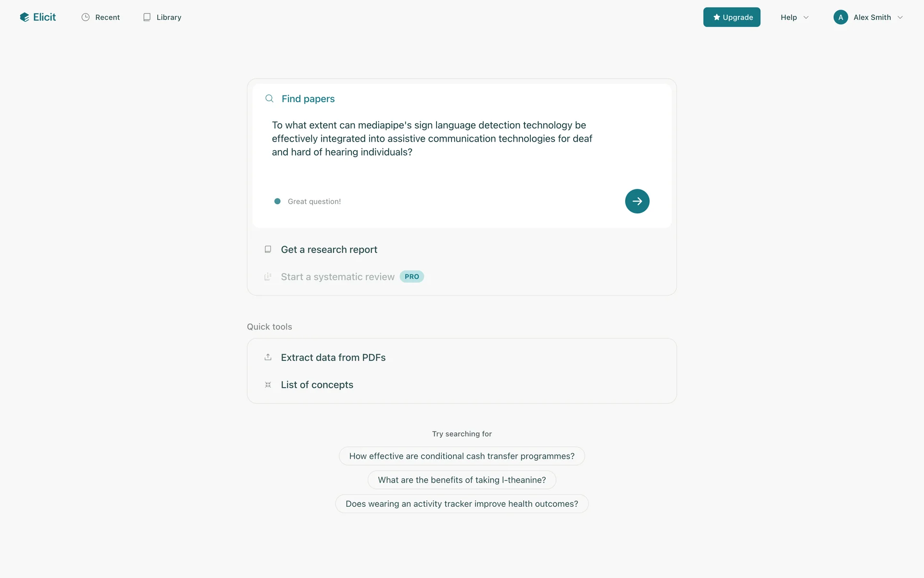Try the l-theanine benefits suggestion
924x578 pixels.
(x=462, y=480)
